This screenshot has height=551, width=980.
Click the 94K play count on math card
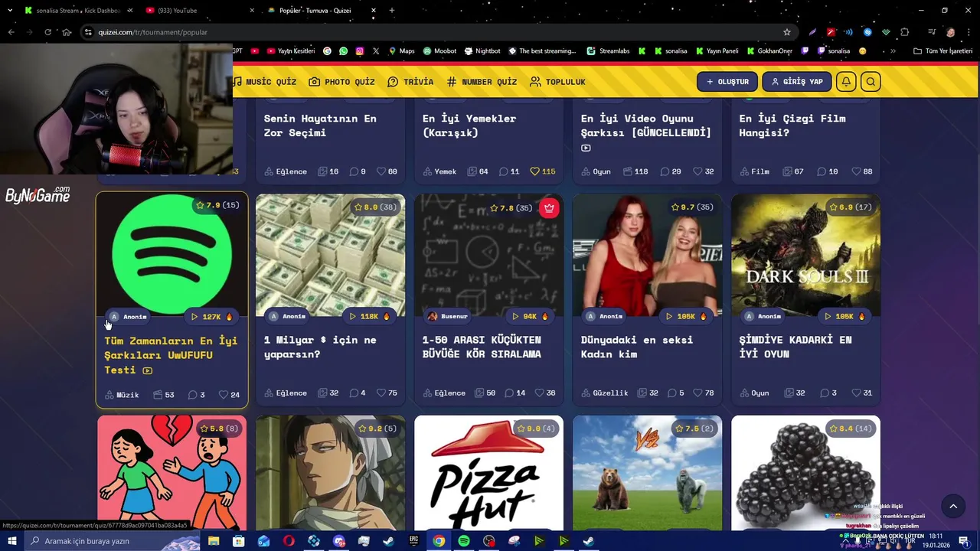[529, 316]
